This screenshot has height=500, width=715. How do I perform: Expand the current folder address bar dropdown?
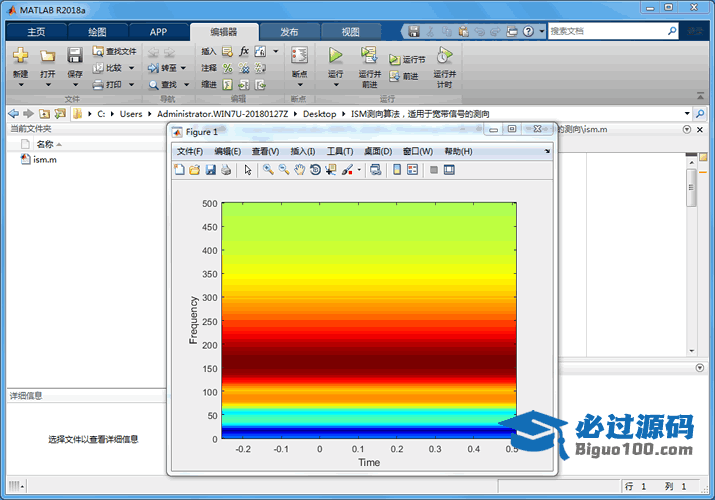tap(686, 114)
